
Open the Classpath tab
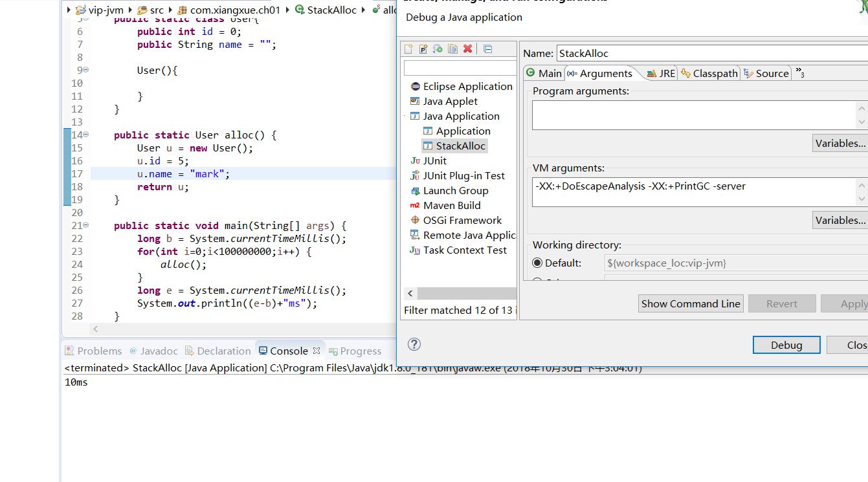click(709, 73)
